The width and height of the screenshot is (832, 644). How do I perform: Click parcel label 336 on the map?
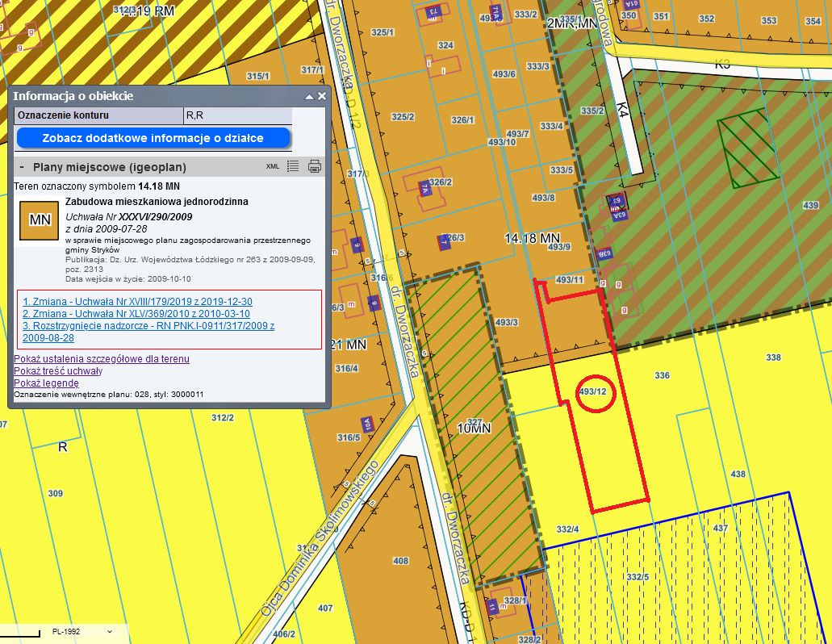point(662,375)
